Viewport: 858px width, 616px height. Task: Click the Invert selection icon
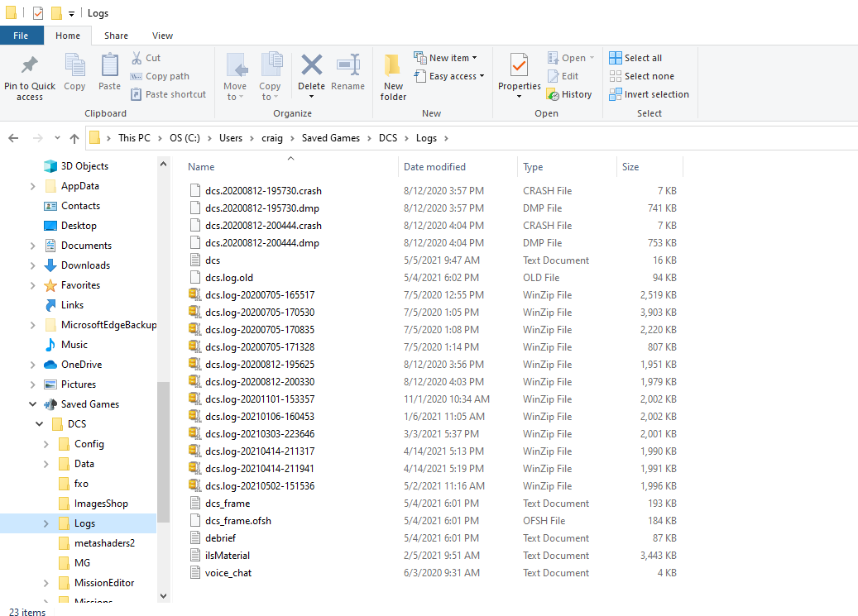616,94
